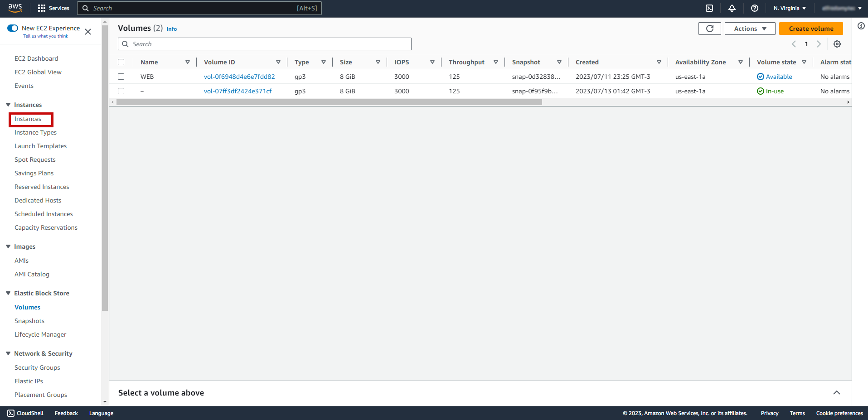The image size is (868, 420).
Task: Sort by the Type column arrow
Action: tap(324, 62)
